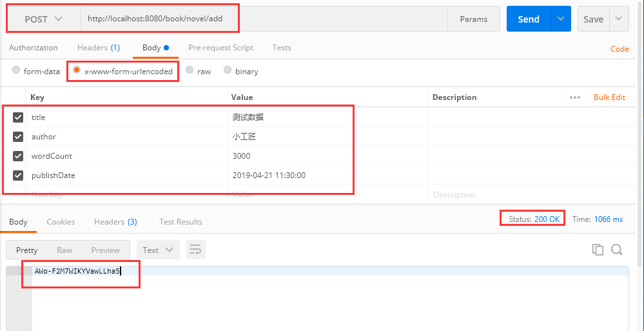Open the request Headers (1) tab

point(99,48)
